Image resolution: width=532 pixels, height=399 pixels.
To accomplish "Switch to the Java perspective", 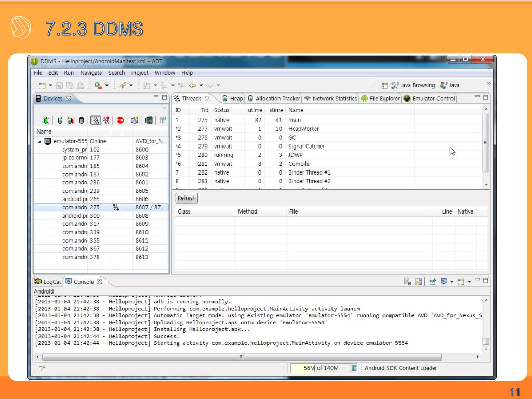I will tap(450, 85).
